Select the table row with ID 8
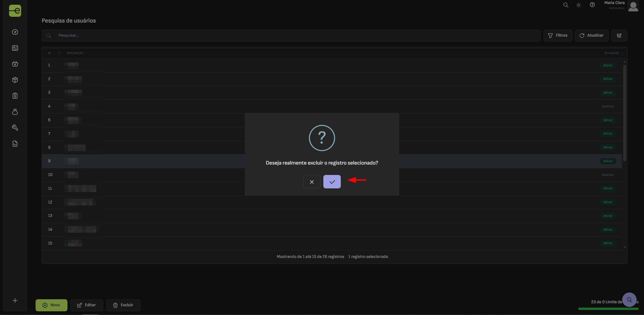 (332, 147)
